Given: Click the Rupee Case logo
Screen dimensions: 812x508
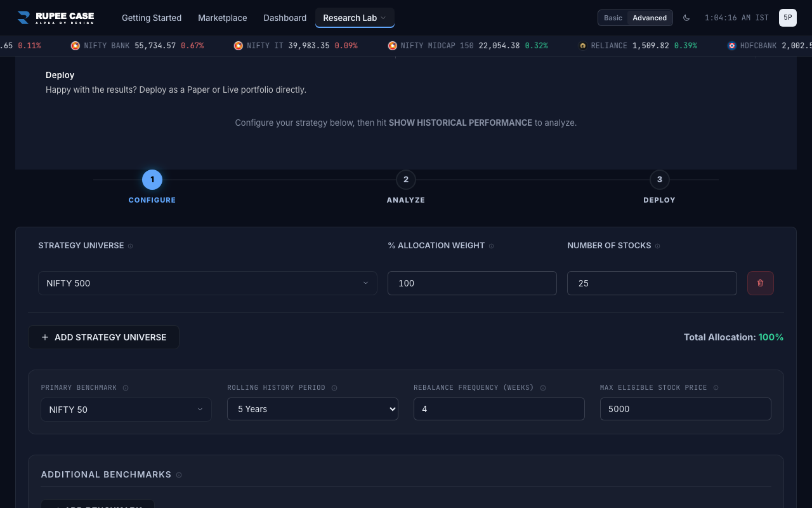Looking at the screenshot, I should (x=56, y=18).
